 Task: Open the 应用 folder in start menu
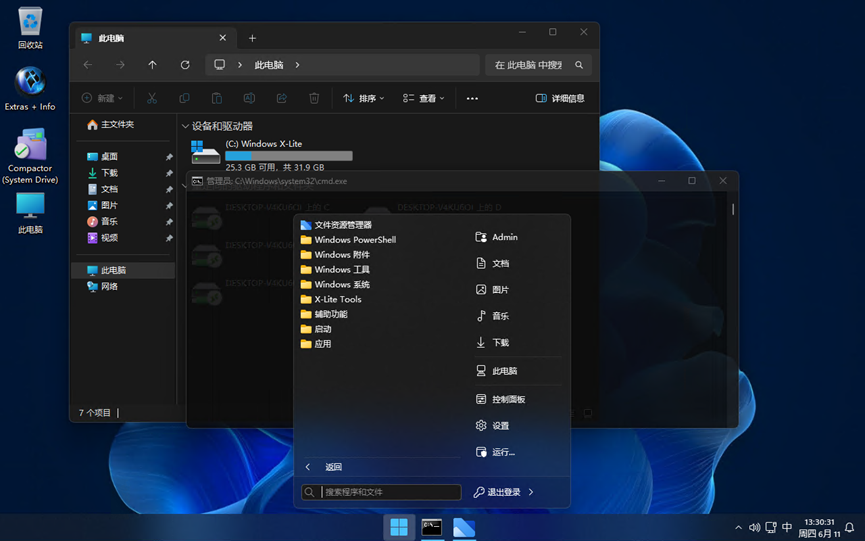(316, 344)
